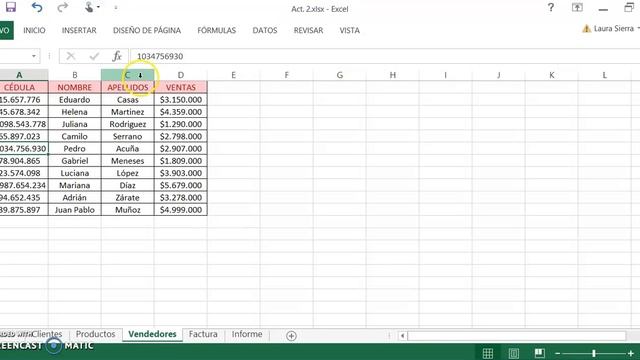Switch to the Informe sheet tab

(x=247, y=334)
